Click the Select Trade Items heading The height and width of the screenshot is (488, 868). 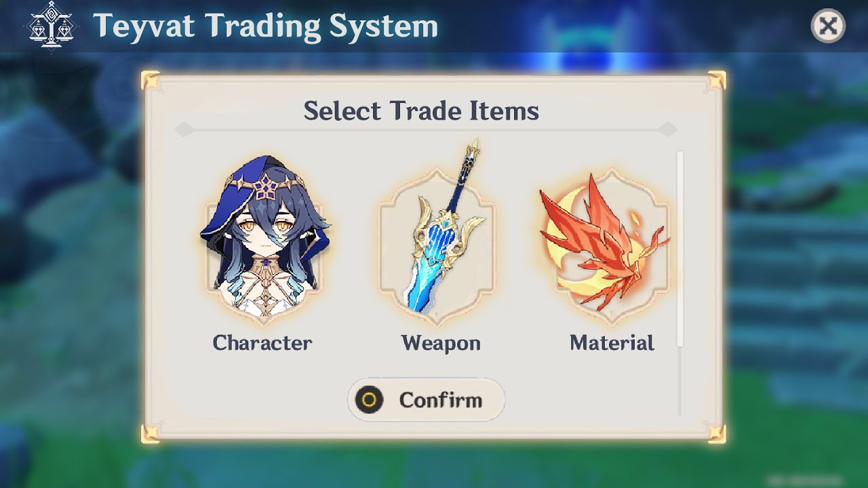click(421, 110)
